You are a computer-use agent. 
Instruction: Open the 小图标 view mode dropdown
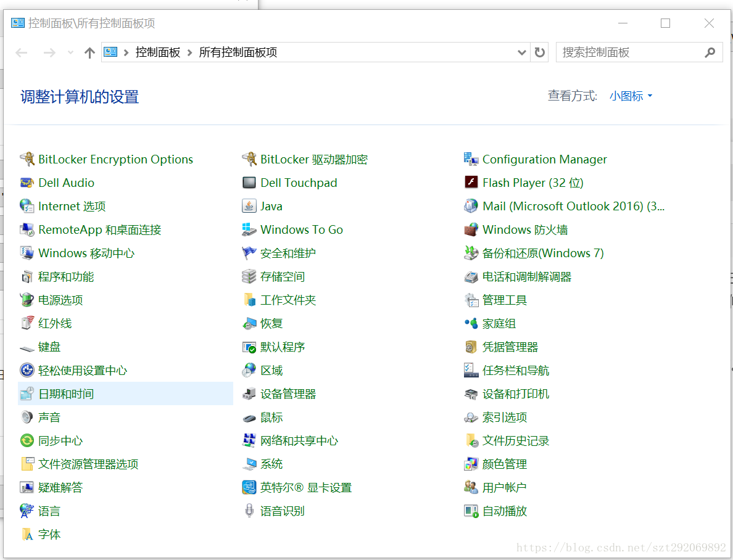[x=631, y=96]
